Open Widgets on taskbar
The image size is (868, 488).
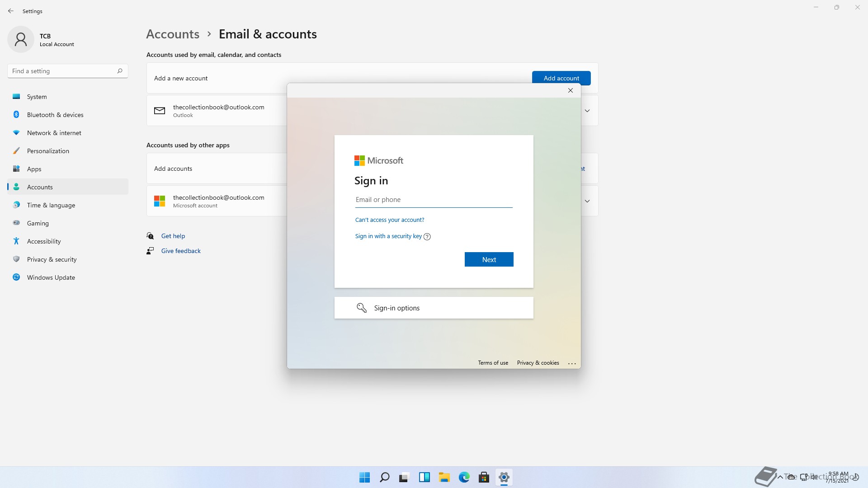(x=424, y=477)
